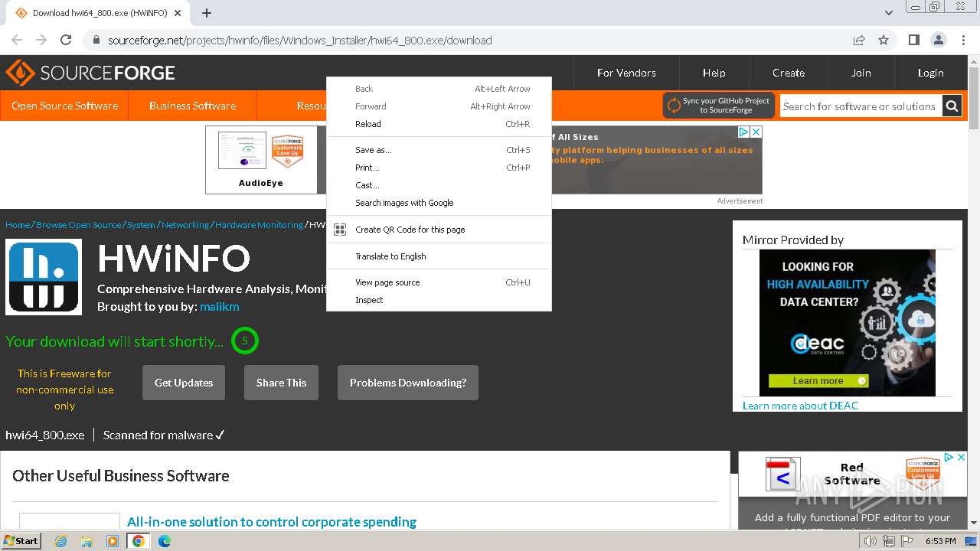Click the Chrome taskbar icon

139,541
